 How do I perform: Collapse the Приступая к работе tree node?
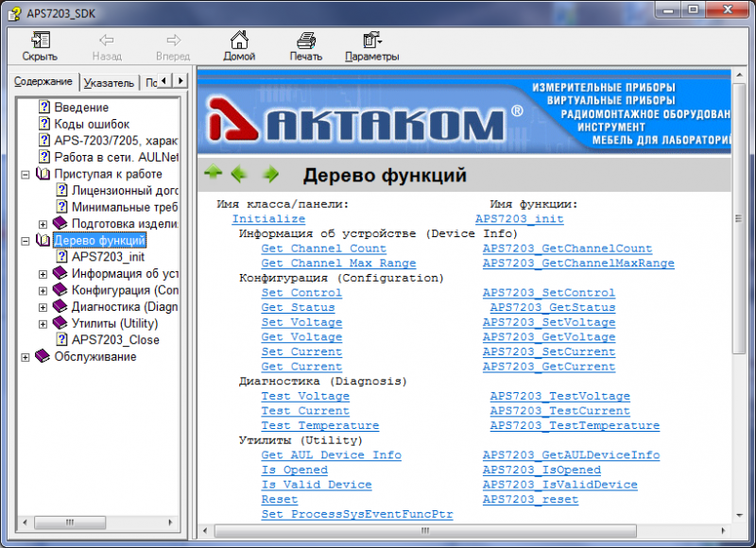point(26,175)
